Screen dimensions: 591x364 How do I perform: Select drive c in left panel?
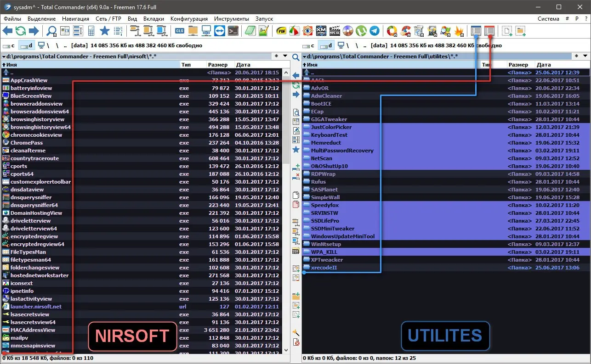(10, 45)
